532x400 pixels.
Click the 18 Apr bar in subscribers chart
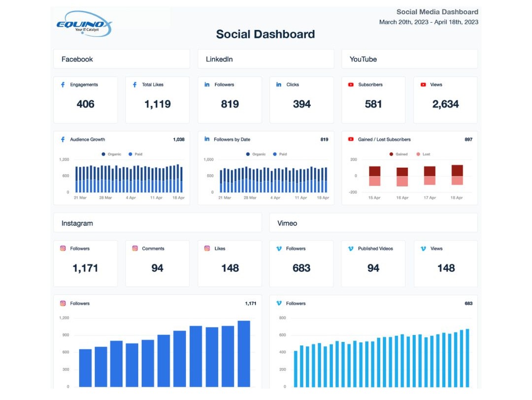457,175
